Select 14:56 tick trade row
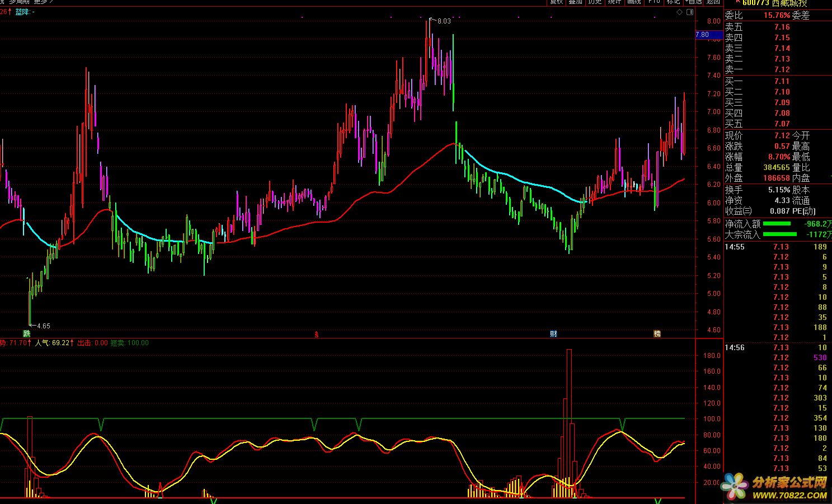 [778, 347]
